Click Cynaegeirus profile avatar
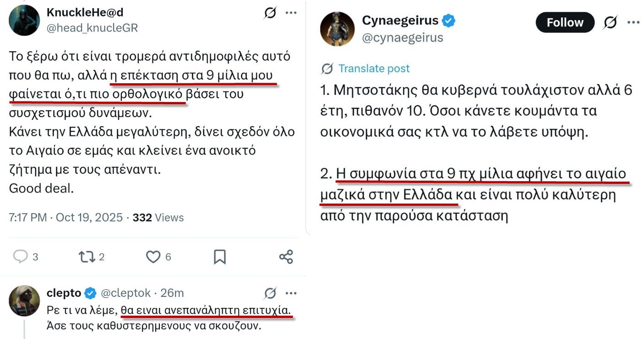Viewport: 644px width, 339px height. [338, 29]
